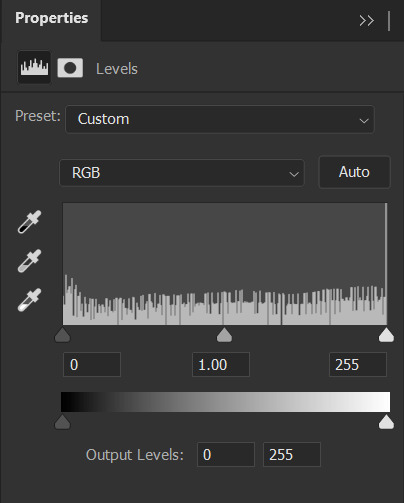This screenshot has height=503, width=404.
Task: Switch to the Properties tab
Action: [x=52, y=18]
